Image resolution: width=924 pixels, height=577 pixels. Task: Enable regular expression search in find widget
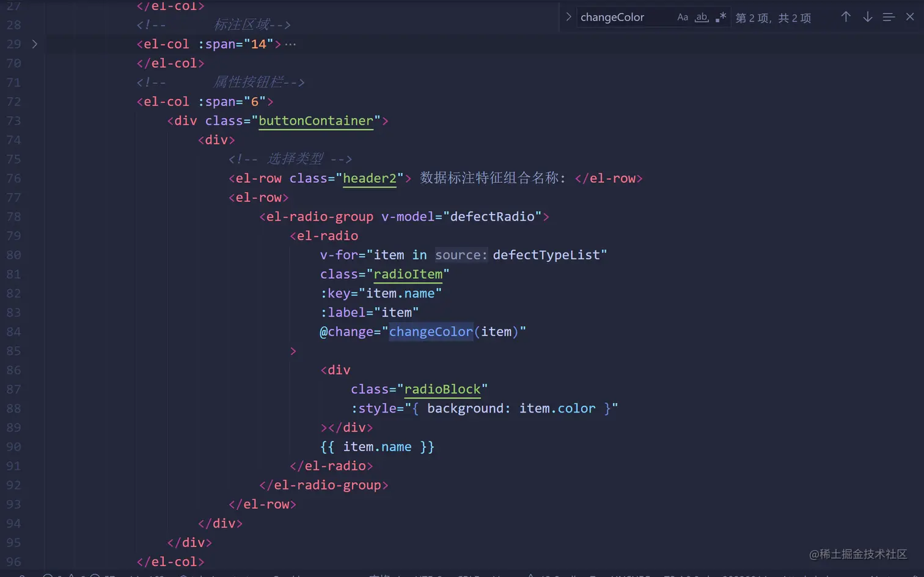click(x=720, y=17)
